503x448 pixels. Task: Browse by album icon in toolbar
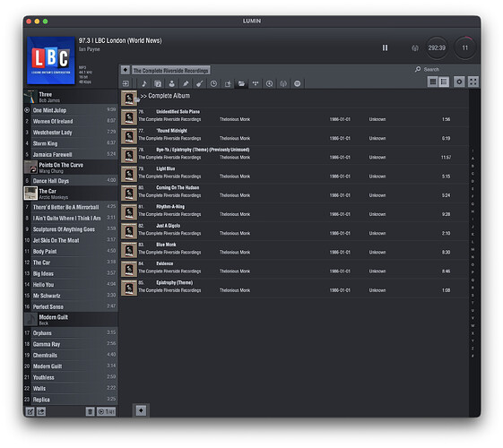point(158,83)
